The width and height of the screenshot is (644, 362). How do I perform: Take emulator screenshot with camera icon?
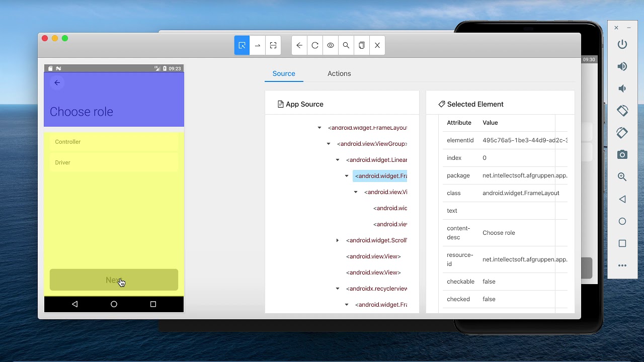click(622, 155)
